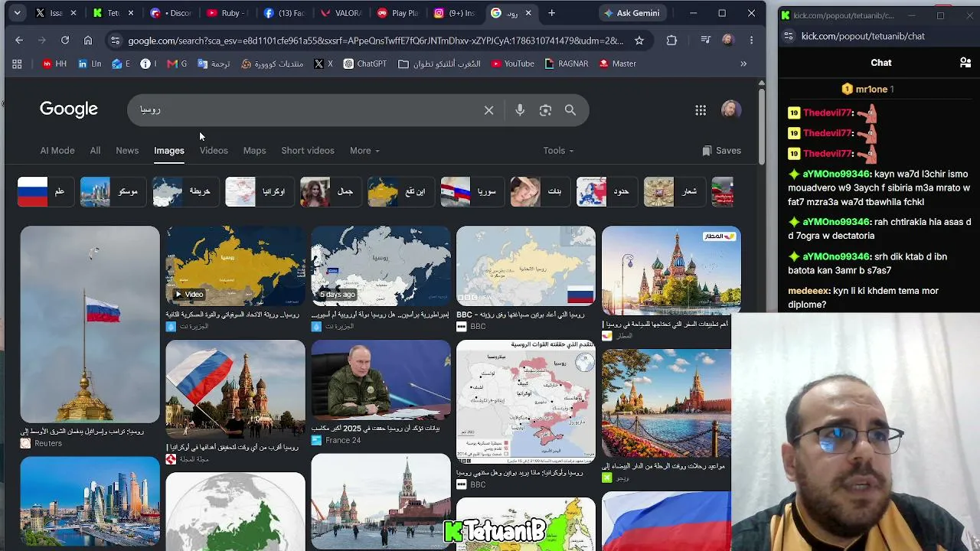The width and height of the screenshot is (980, 551).
Task: Start a voice search with the microphone
Action: pos(520,110)
